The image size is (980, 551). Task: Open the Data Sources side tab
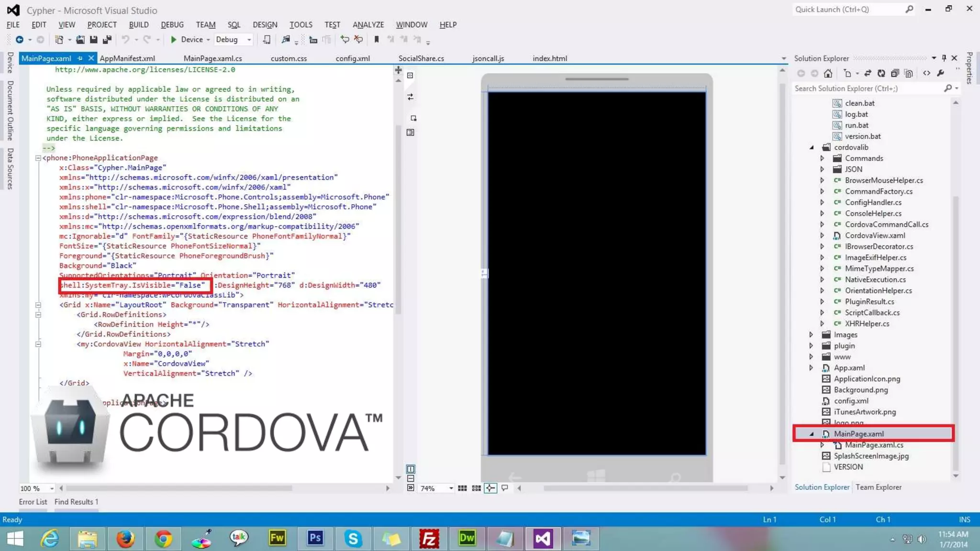(x=11, y=169)
